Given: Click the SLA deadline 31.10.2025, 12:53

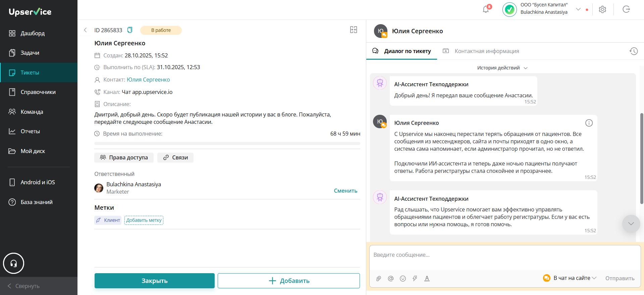Looking at the screenshot, I should (x=178, y=67).
